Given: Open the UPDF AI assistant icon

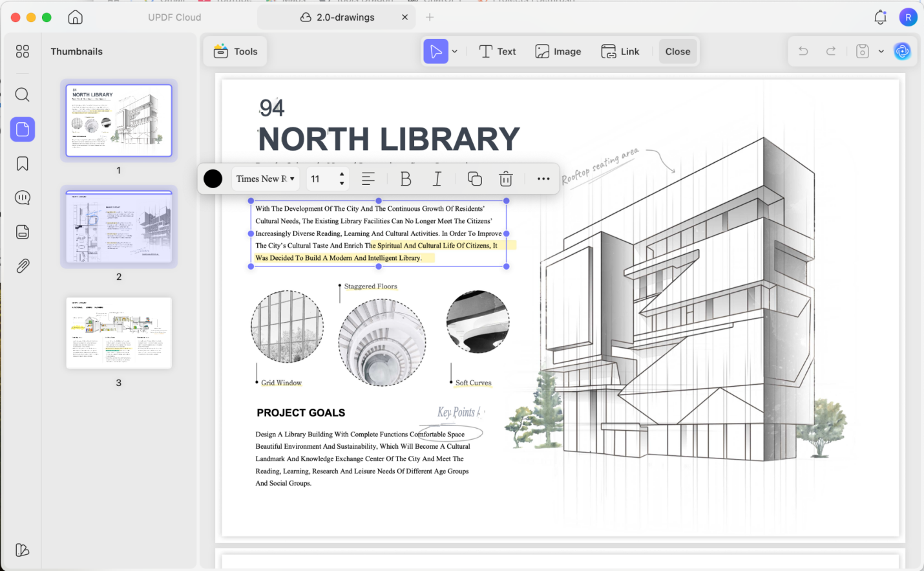Looking at the screenshot, I should (902, 51).
